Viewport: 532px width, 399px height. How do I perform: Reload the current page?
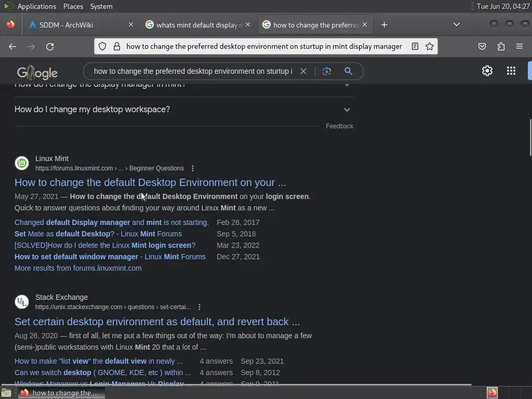[50, 46]
